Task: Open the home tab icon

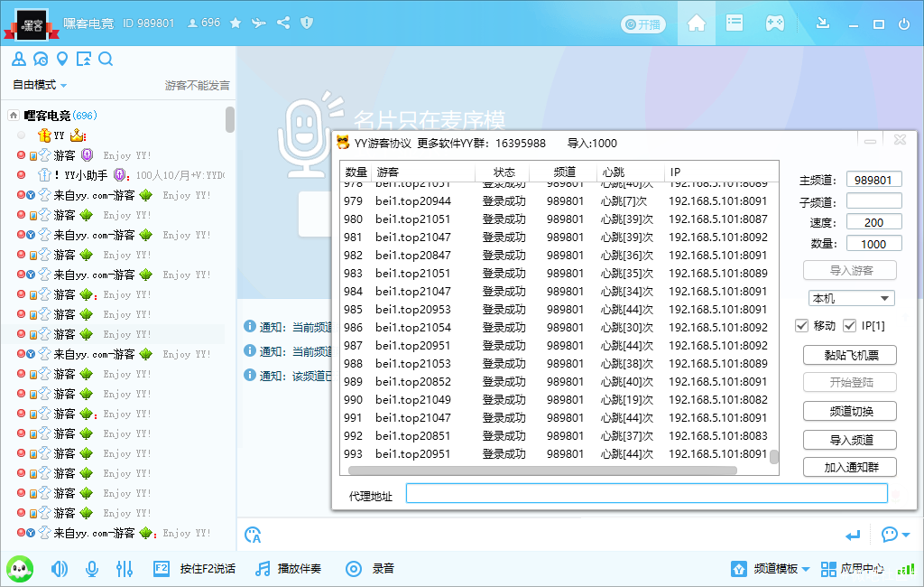Action: point(697,23)
